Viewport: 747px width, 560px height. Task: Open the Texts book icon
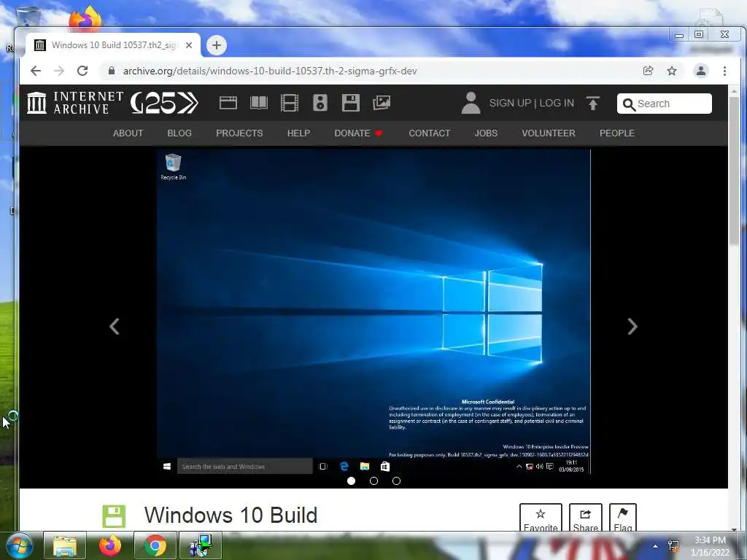pos(259,103)
